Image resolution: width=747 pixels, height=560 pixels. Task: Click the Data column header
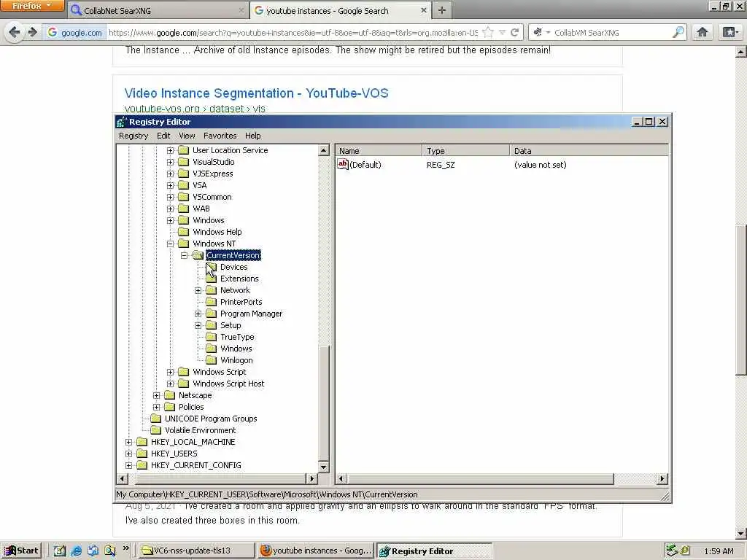coord(589,150)
